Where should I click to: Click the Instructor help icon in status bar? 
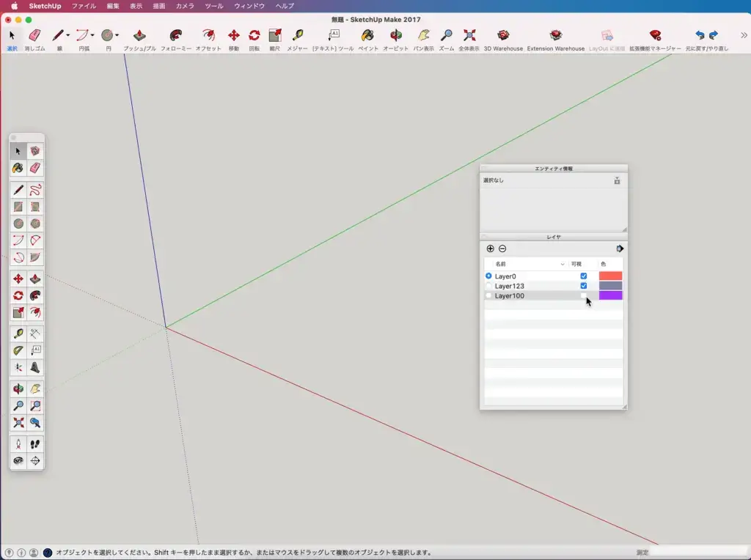pos(48,553)
